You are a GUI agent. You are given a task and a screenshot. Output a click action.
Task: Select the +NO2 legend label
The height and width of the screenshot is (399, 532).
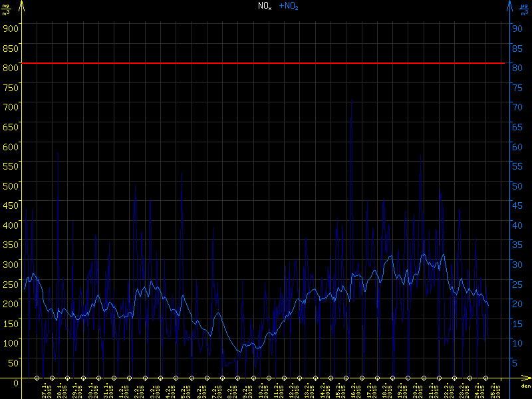click(288, 6)
